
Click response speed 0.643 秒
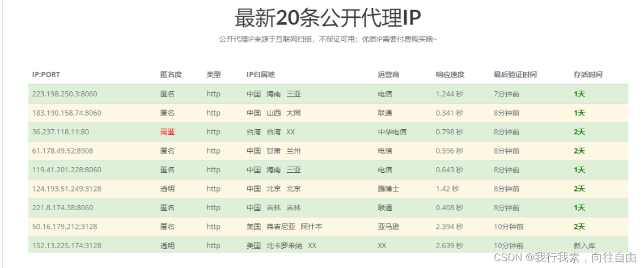(450, 169)
